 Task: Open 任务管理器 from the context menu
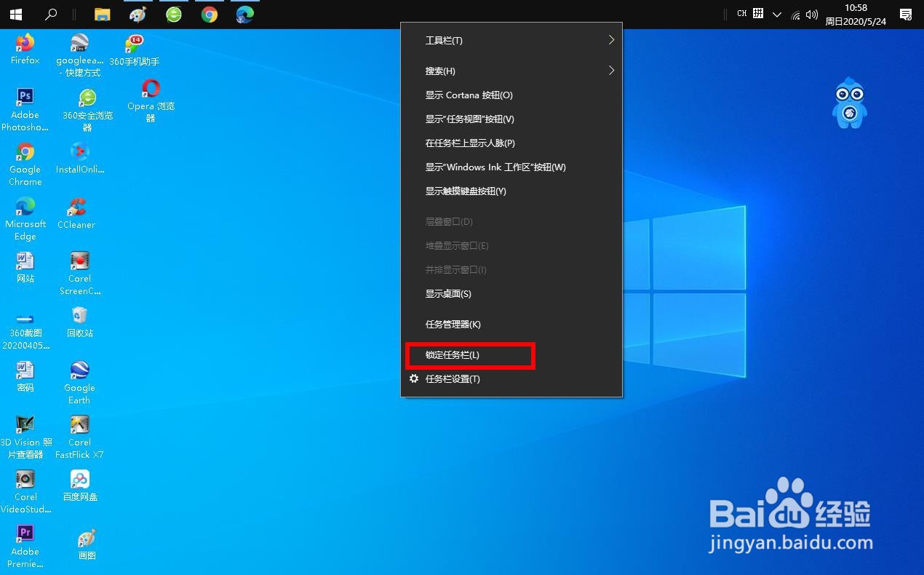click(452, 324)
